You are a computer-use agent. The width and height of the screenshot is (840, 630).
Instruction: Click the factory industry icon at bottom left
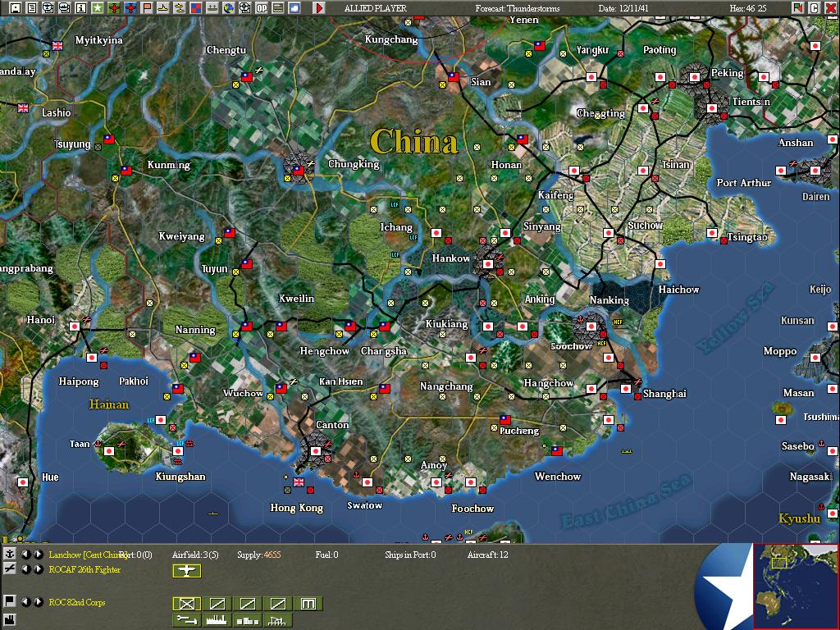(x=10, y=621)
